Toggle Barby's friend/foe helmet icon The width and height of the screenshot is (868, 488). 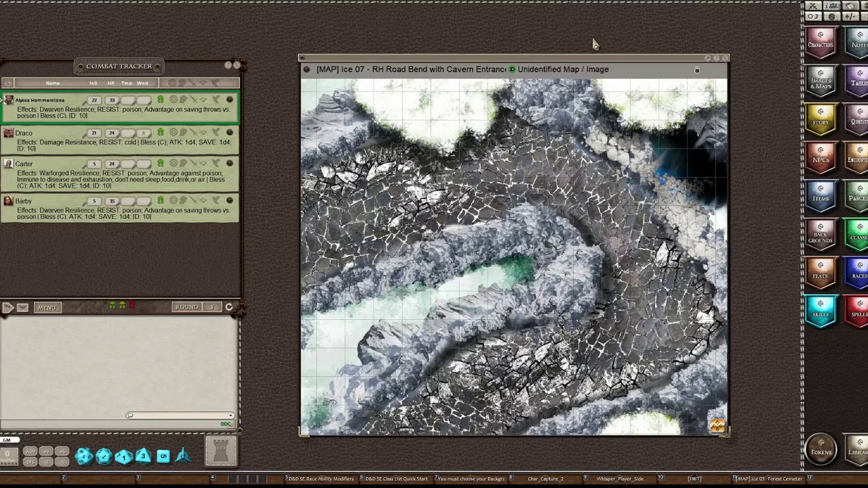click(161, 200)
